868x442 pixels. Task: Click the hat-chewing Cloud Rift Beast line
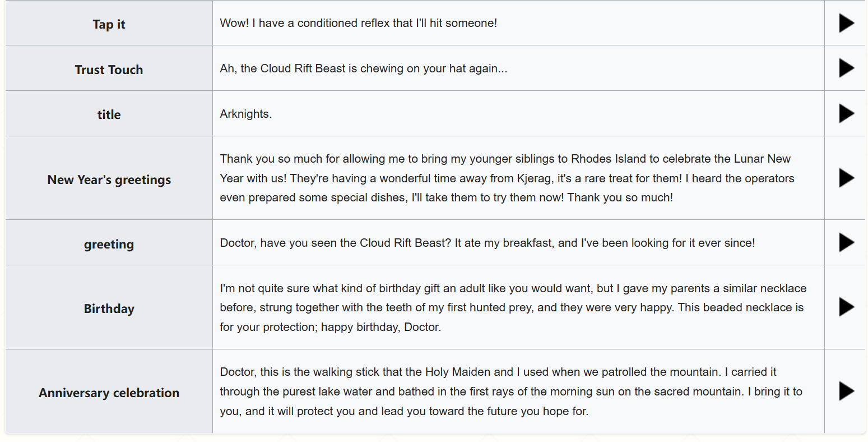coord(363,68)
